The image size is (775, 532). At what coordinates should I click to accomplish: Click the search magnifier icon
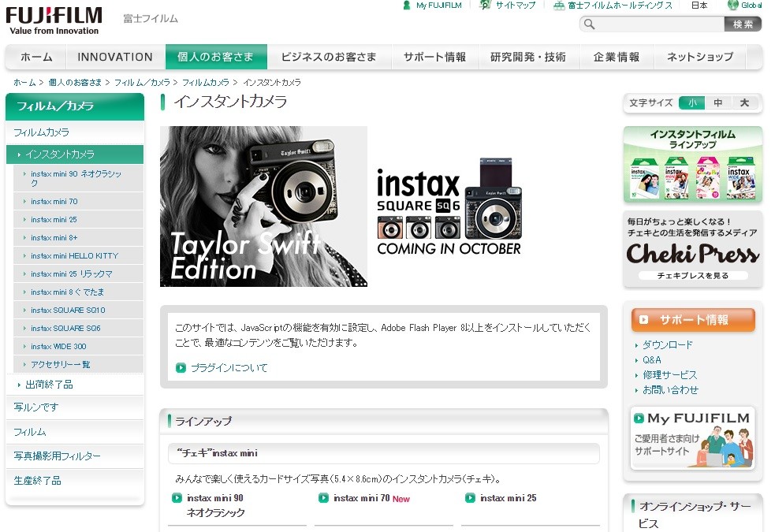589,24
